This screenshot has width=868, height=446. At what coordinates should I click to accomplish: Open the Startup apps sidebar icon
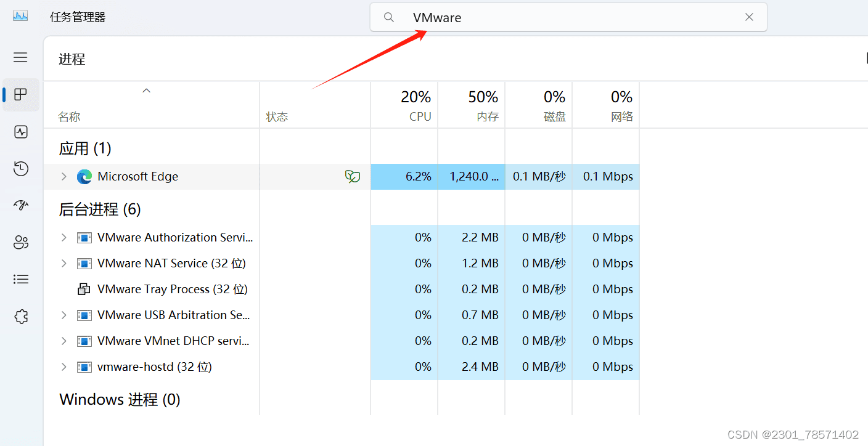[x=21, y=206]
